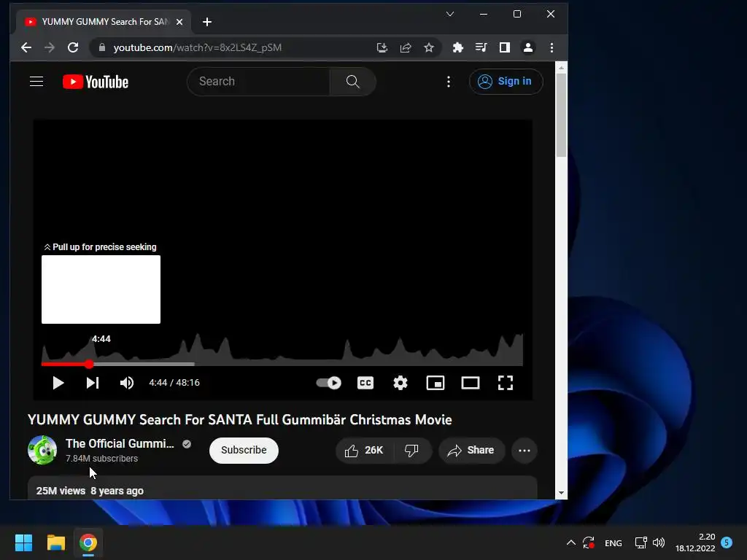
Task: Click the white seek preview thumbnail
Action: coord(101,289)
